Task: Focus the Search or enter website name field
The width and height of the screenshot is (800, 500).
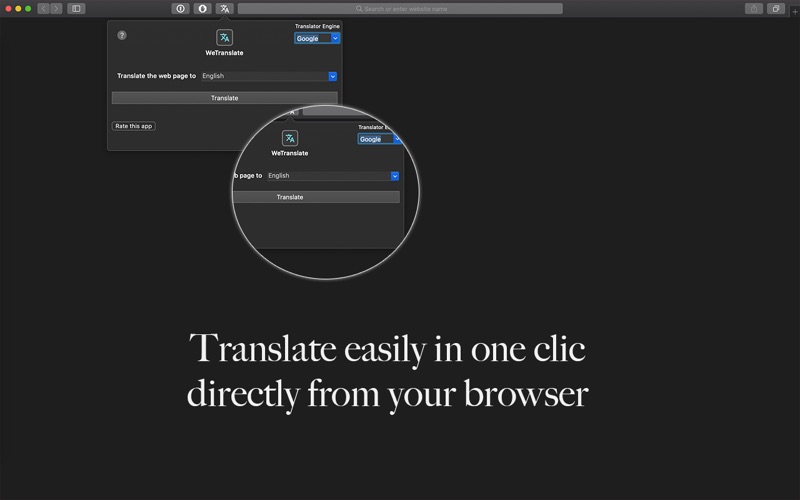Action: pyautogui.click(x=401, y=9)
